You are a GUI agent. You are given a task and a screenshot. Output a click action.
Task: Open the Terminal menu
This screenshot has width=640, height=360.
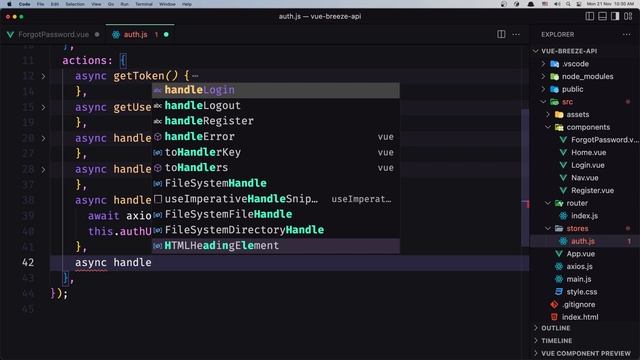click(x=144, y=4)
